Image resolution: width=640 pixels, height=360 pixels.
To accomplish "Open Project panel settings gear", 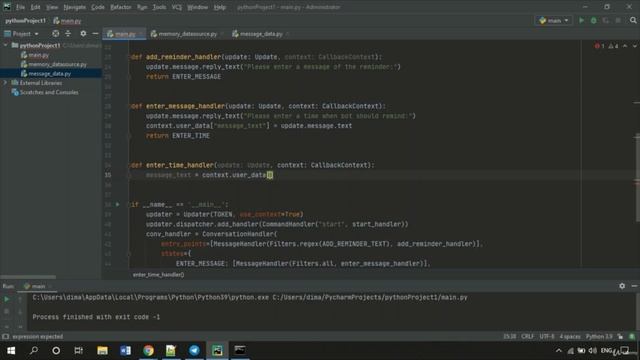I will 83,34.
